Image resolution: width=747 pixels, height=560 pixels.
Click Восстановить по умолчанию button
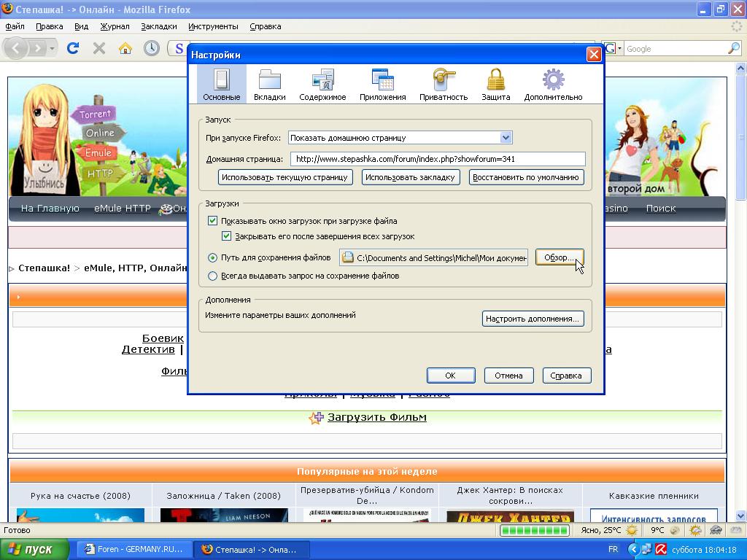pos(526,178)
